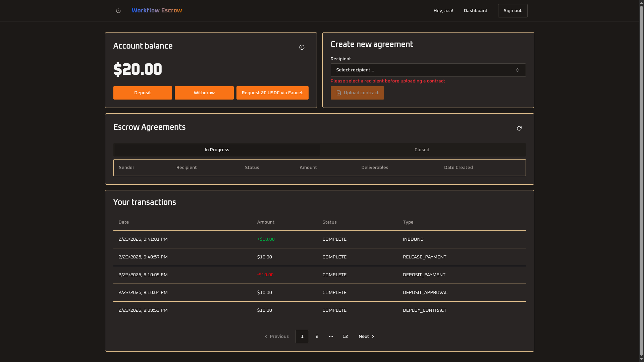Switch to the Closed tab
The height and width of the screenshot is (362, 644).
pyautogui.click(x=422, y=150)
